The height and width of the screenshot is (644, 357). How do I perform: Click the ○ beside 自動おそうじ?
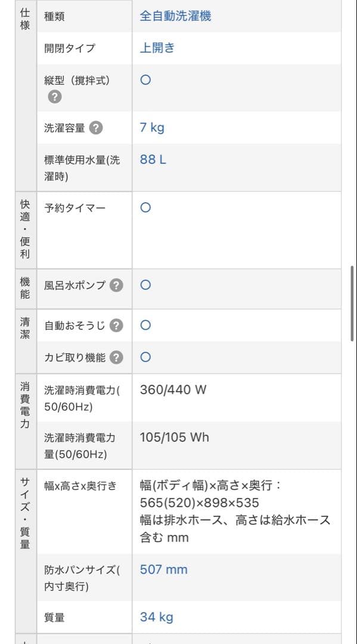pos(145,325)
